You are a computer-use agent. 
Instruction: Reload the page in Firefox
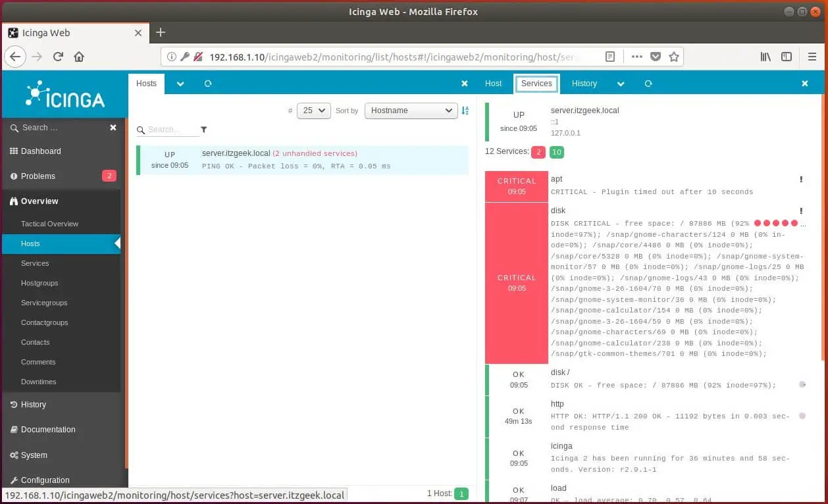tap(58, 57)
